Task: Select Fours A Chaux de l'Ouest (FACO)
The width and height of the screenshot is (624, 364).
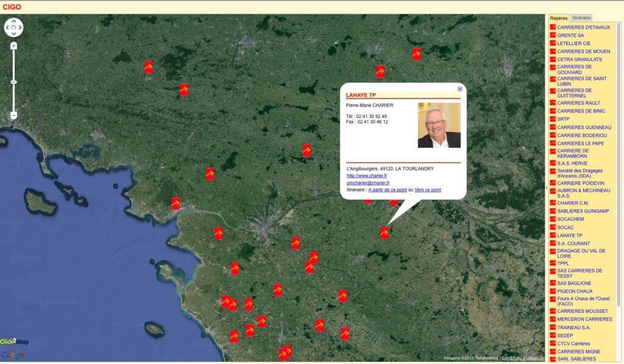Action: (x=583, y=301)
